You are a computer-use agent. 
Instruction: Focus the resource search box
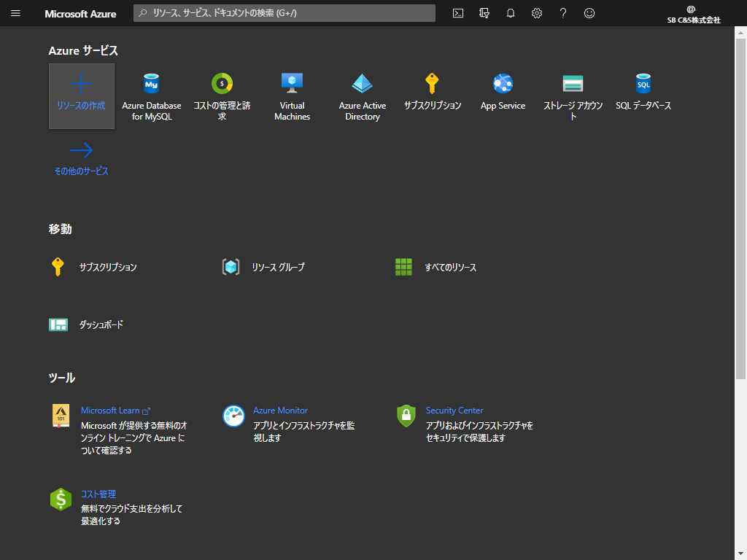[x=285, y=13]
